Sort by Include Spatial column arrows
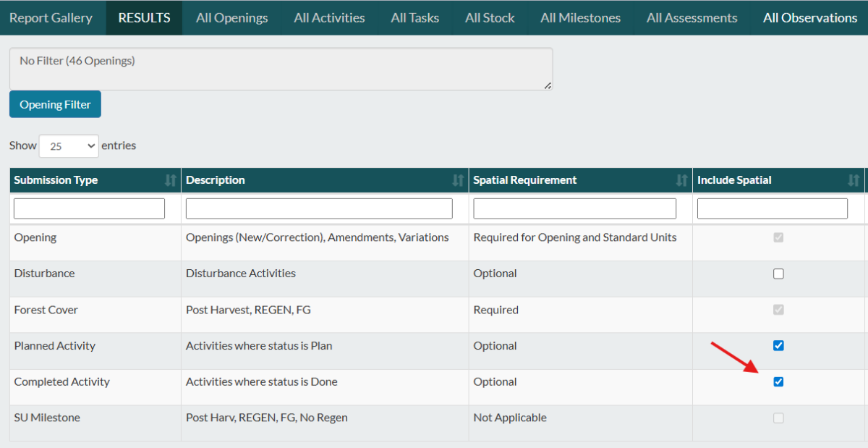This screenshot has height=448, width=868. [x=854, y=180]
